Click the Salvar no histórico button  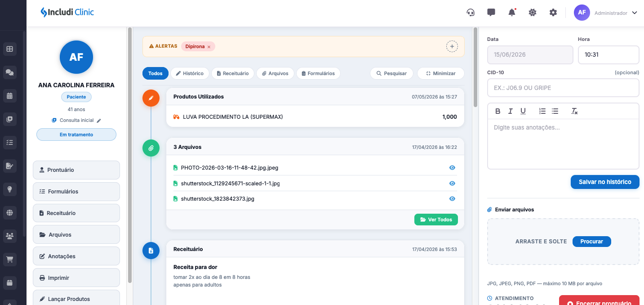click(x=605, y=182)
